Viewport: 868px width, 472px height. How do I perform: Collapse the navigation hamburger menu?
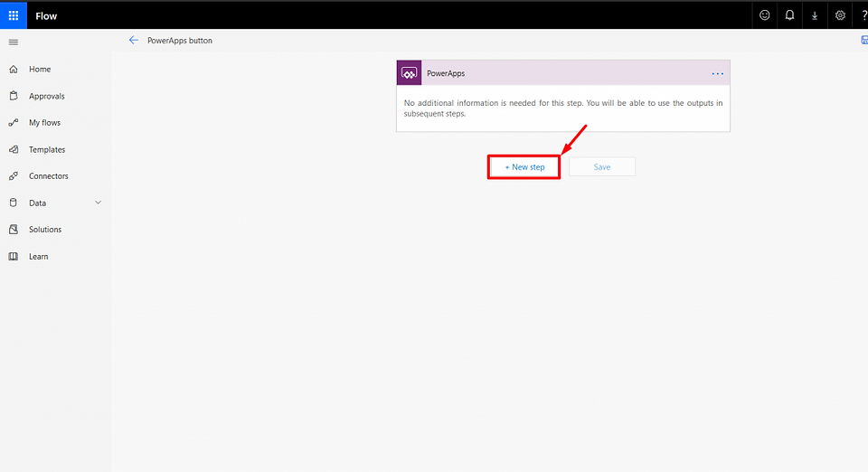14,42
